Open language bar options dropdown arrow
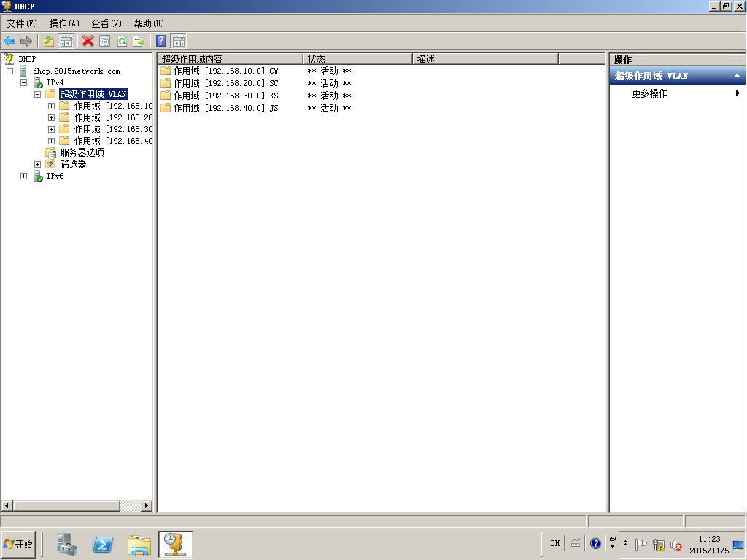Screen dimensions: 747x560 (x=613, y=547)
